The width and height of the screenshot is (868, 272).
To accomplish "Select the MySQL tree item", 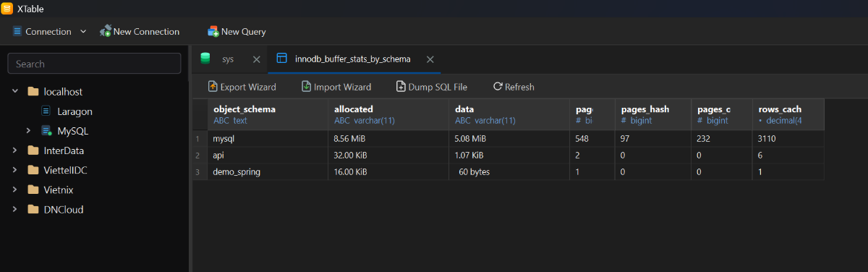I will pos(72,131).
